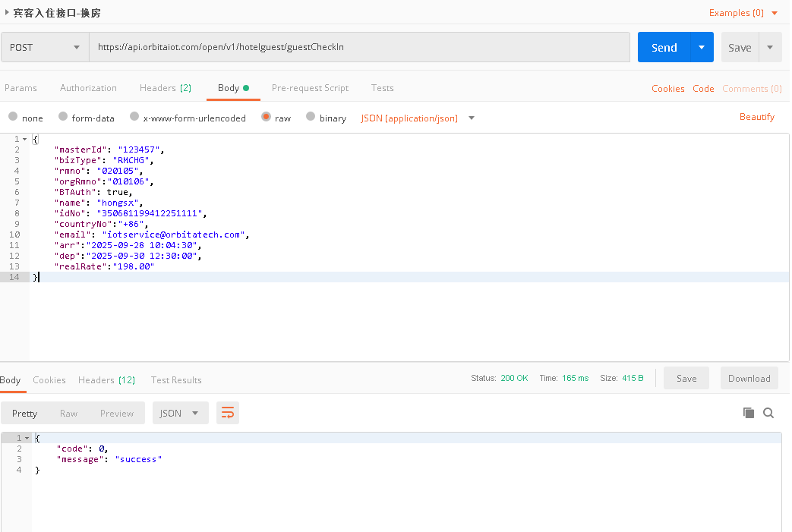
Task: Select the raw body type
Action: tap(267, 117)
